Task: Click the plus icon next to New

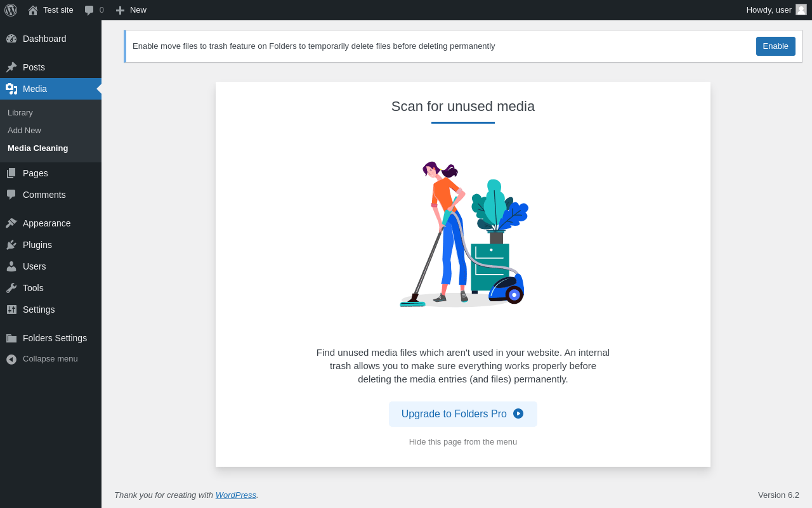Action: point(120,10)
